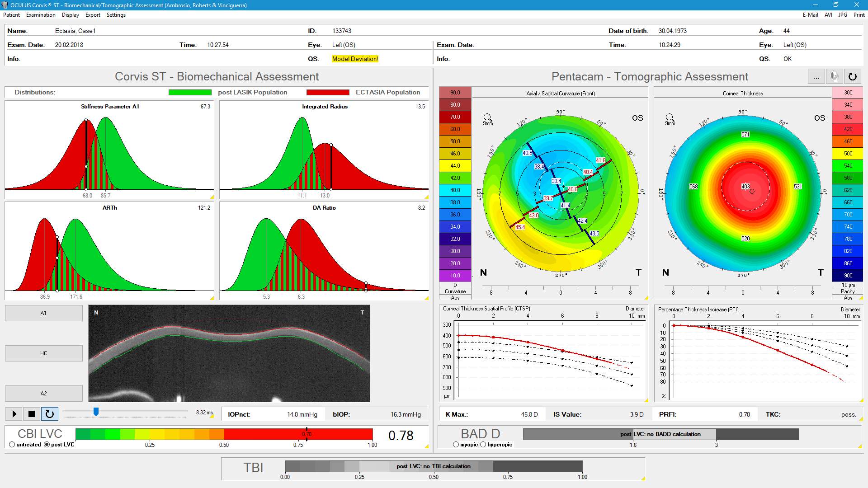
Task: Click the PRFI value 0.70
Action: (745, 414)
